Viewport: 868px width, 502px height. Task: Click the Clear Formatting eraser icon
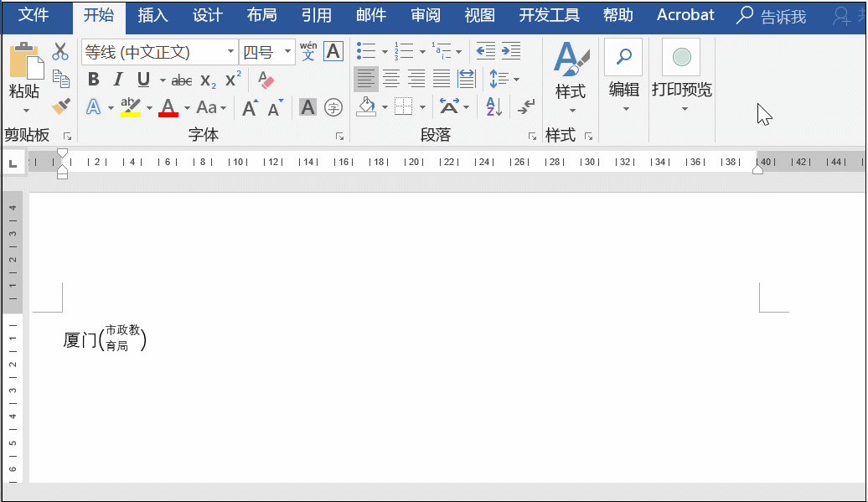pos(266,80)
